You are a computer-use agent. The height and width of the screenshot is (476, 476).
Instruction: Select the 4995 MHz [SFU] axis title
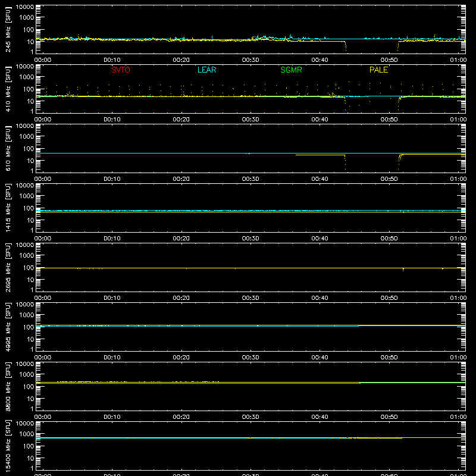(8, 327)
